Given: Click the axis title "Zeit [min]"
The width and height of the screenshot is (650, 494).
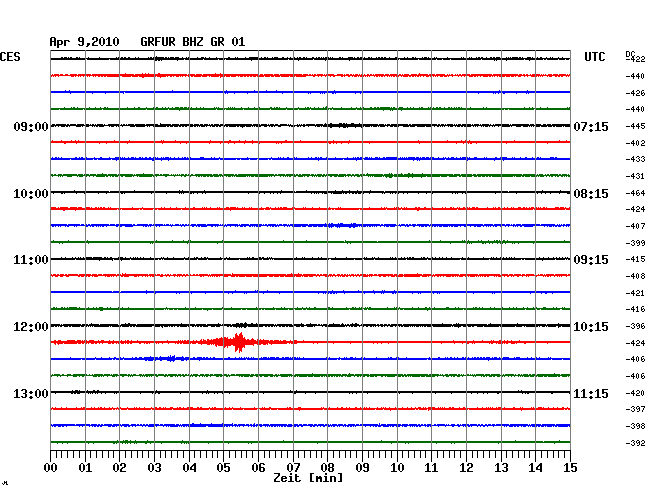Looking at the screenshot, I should tap(308, 478).
